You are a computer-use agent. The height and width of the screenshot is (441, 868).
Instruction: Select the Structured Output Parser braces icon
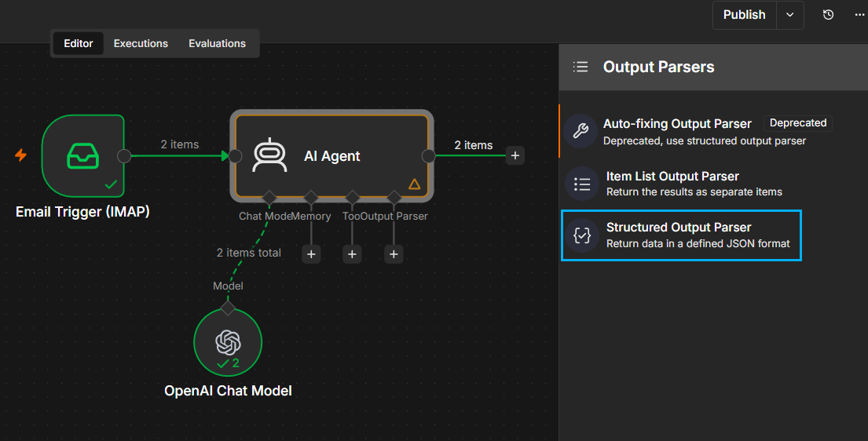(582, 235)
